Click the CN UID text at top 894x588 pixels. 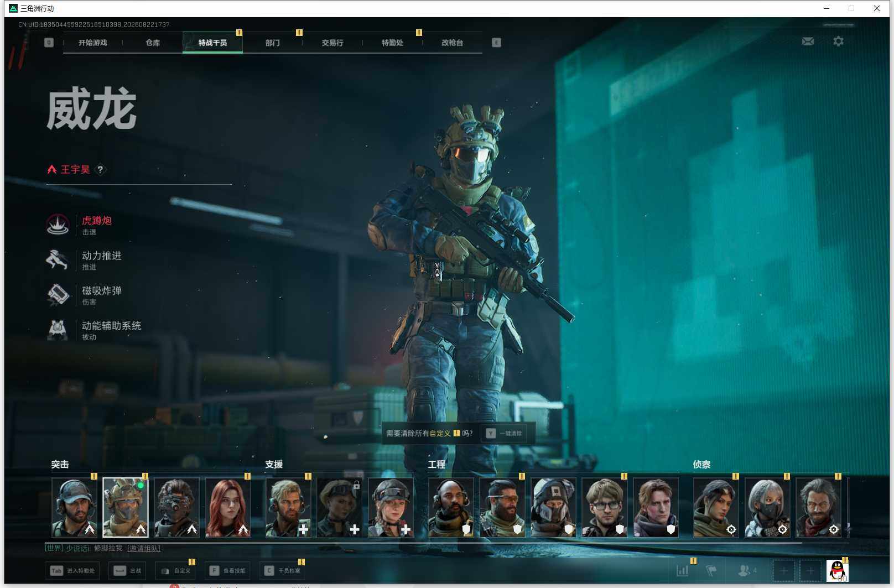(x=94, y=24)
